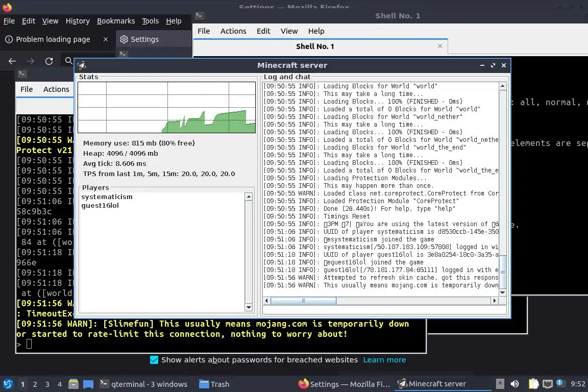Open the Trash taskbar entry

click(214, 384)
